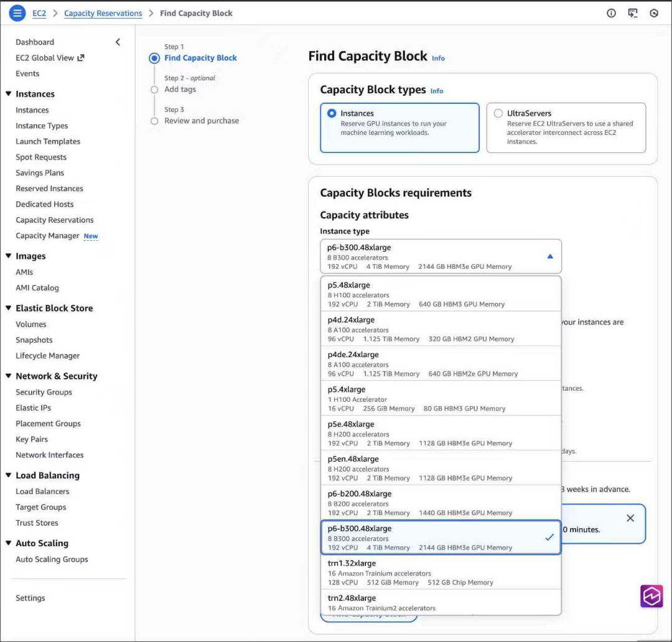Open Volumes in the sidebar
672x642 pixels.
31,325
